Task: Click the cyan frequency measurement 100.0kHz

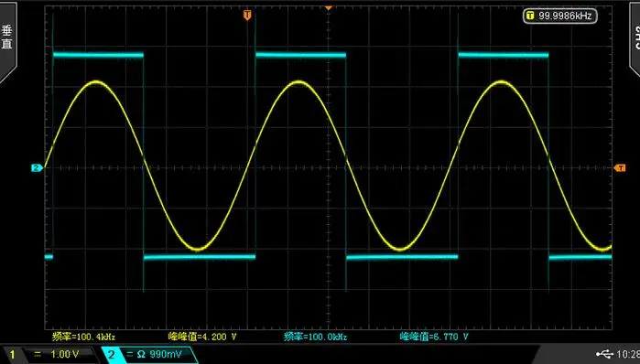Action: coord(315,337)
